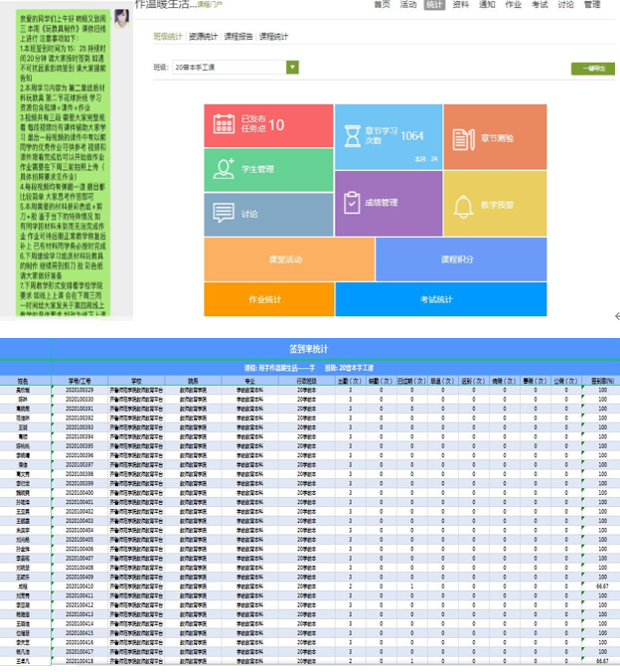Click the bell icon for 教学预警

click(x=463, y=206)
